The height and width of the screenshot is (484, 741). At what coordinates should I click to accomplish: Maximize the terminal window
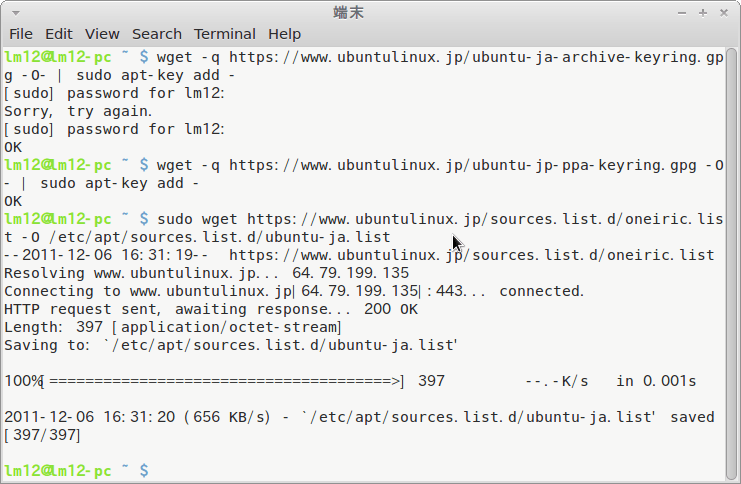pos(703,13)
